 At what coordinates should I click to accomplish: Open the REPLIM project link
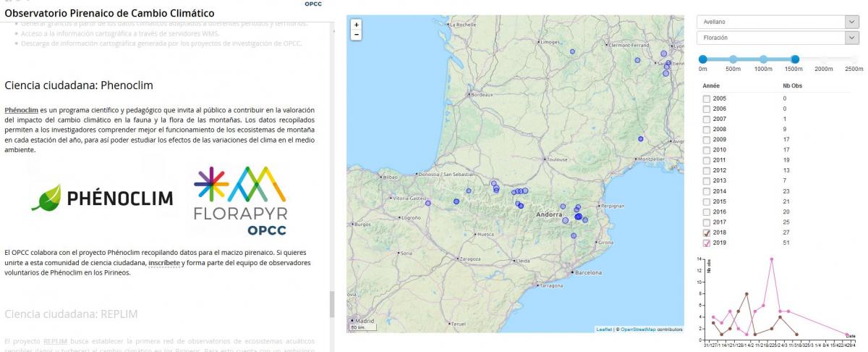coord(55,340)
